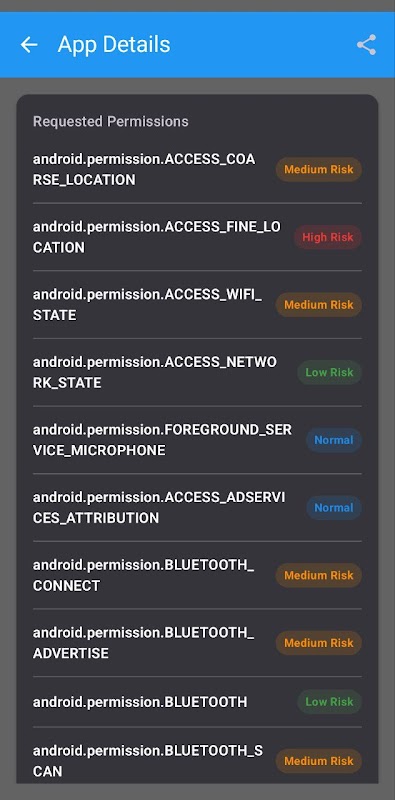The image size is (395, 800).
Task: Tap Normal badge for ACCESS_ADSERVICES_ATTRIBUTION
Action: pyautogui.click(x=334, y=508)
